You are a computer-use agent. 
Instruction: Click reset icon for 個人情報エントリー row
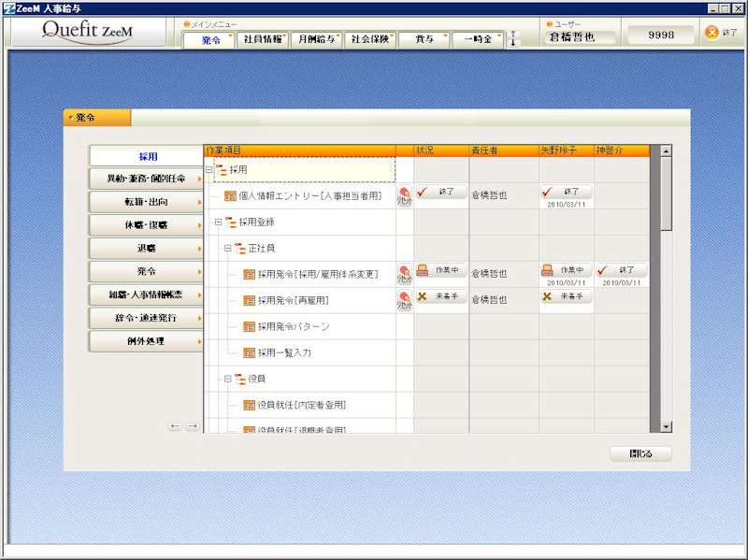[x=405, y=196]
